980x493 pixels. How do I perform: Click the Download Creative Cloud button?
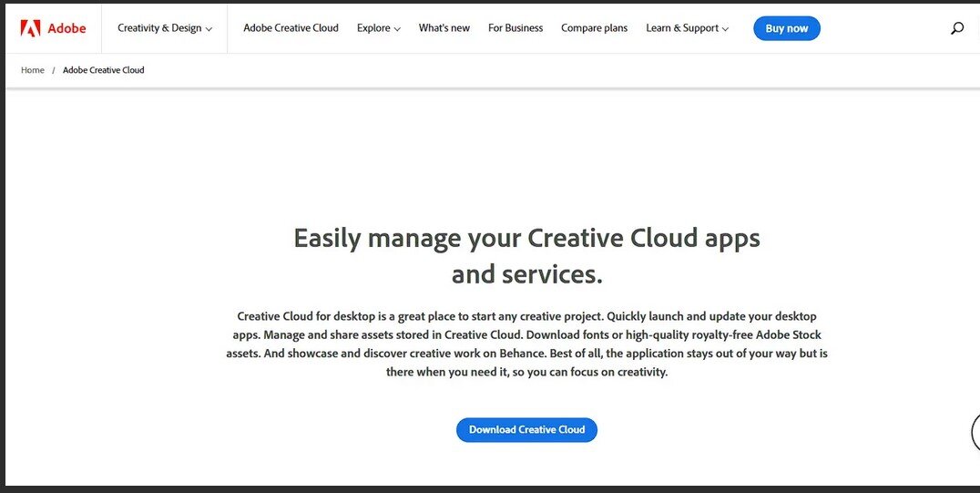526,430
